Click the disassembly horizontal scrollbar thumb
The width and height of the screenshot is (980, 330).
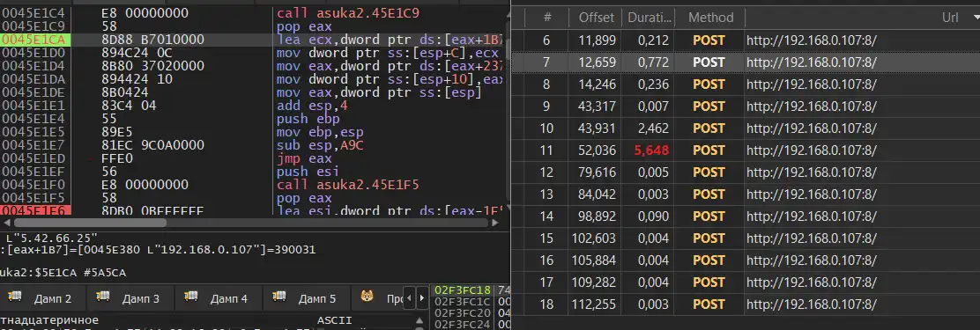(90, 222)
